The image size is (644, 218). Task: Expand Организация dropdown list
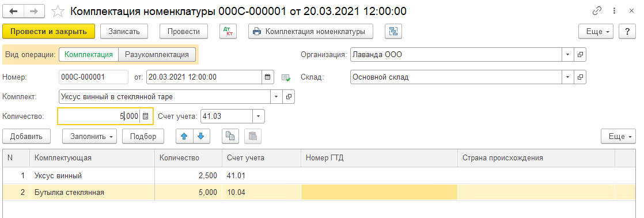click(567, 54)
